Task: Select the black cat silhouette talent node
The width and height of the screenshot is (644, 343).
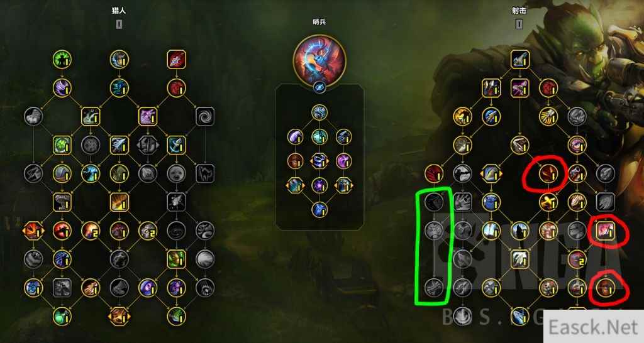Action: 205,173
